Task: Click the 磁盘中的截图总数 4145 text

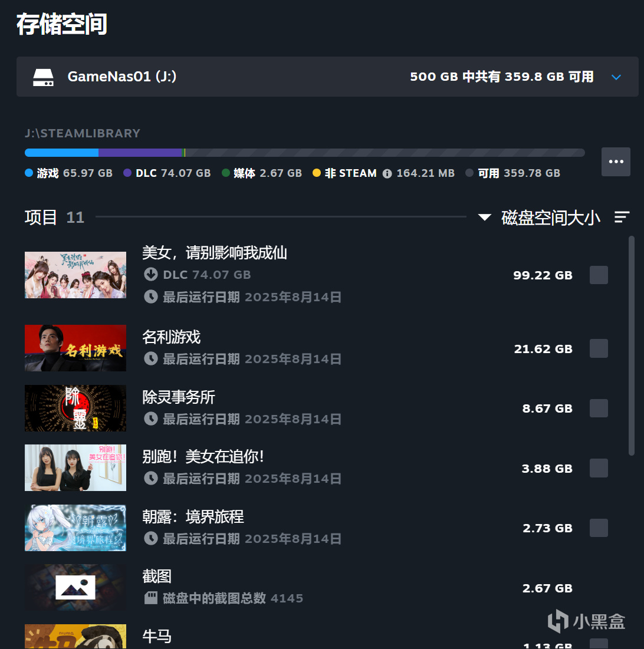Action: [233, 598]
